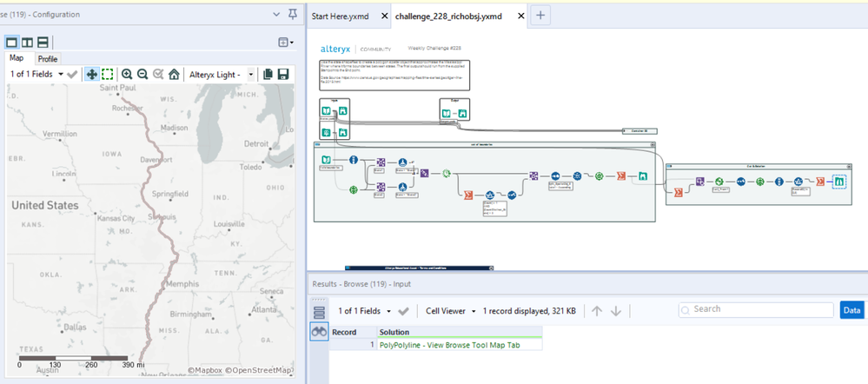Open the Profile tab
The height and width of the screenshot is (384, 868).
pyautogui.click(x=48, y=59)
